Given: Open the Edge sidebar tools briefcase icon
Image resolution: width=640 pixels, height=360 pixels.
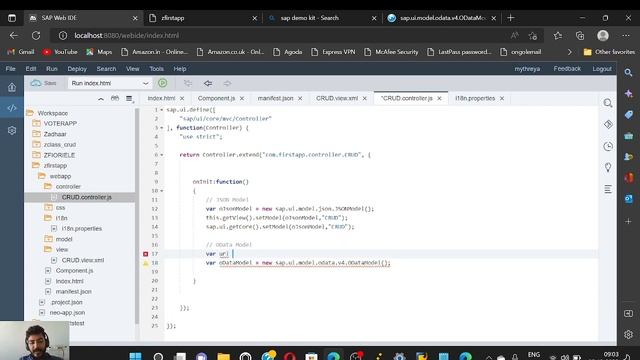Looking at the screenshot, I should 629,136.
